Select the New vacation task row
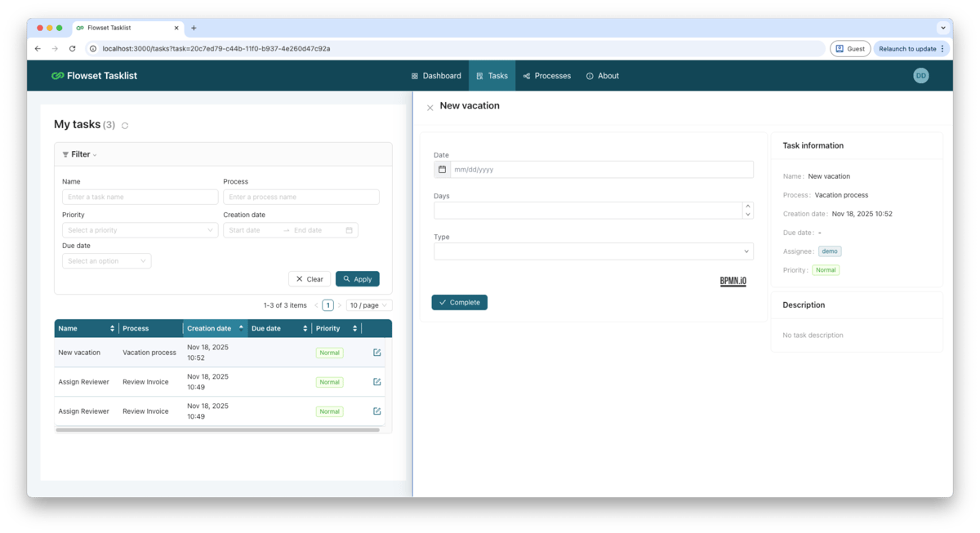Screen dimensions: 980x533 click(220, 353)
